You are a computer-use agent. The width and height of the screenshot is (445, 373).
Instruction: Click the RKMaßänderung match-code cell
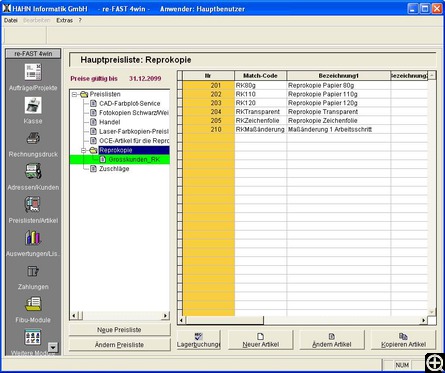coord(260,129)
